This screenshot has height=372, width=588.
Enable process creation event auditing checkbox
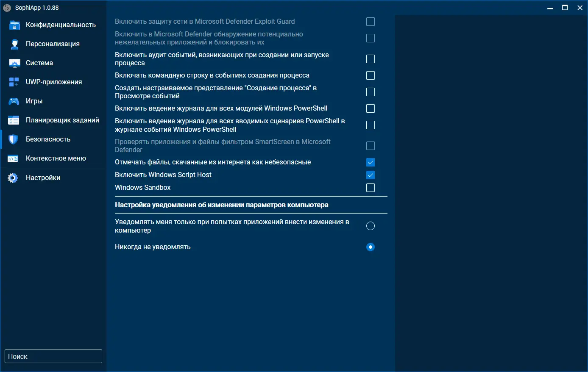coord(371,59)
